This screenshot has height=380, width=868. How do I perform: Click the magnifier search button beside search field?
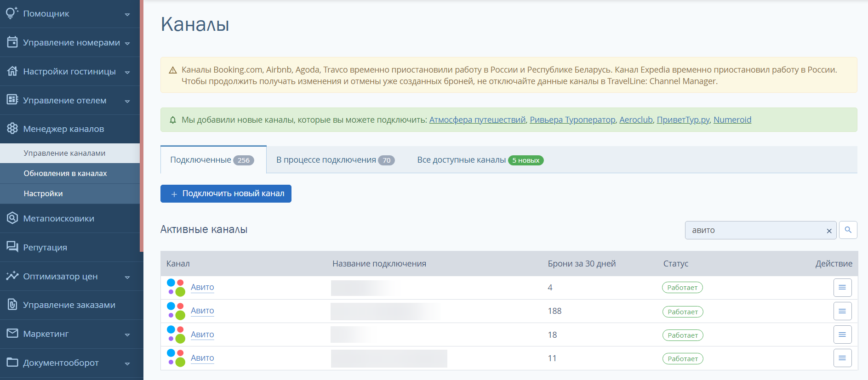click(848, 230)
